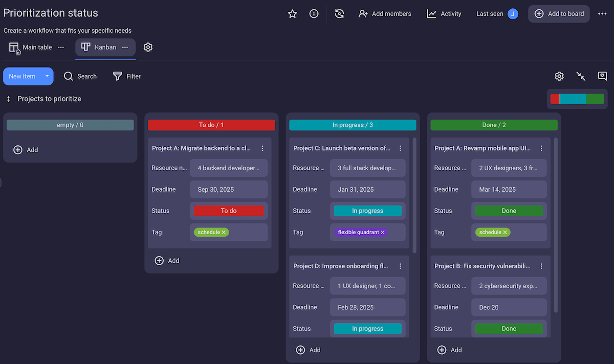Open view settings gear beside Kanban tab
Screen dimensions: 614x364
point(148,47)
